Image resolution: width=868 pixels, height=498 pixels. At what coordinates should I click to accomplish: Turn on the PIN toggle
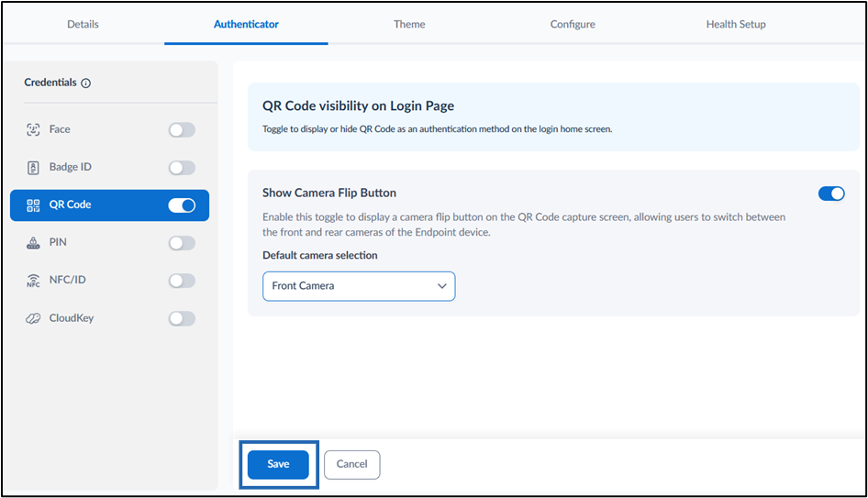(x=182, y=243)
